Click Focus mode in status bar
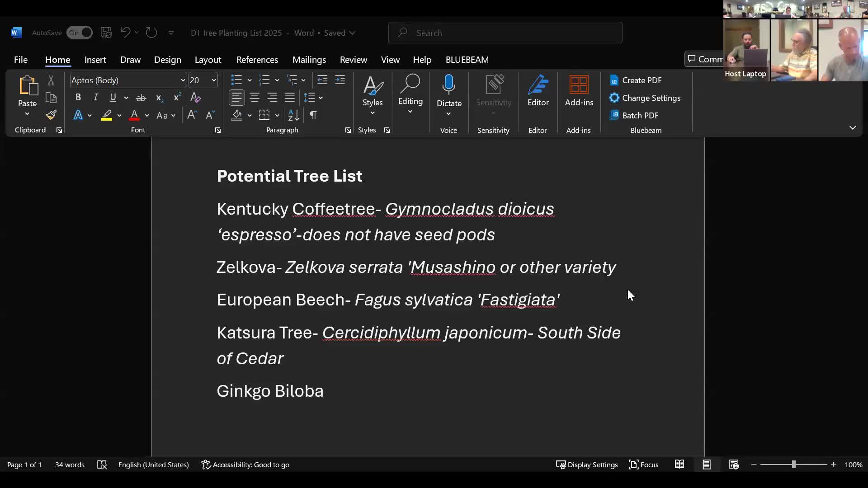Image resolution: width=868 pixels, height=488 pixels. click(x=644, y=465)
